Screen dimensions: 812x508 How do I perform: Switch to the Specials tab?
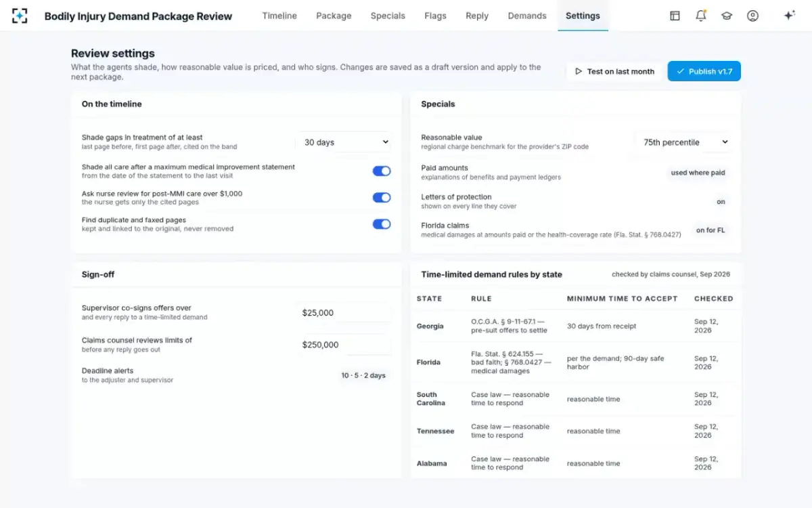click(x=388, y=16)
